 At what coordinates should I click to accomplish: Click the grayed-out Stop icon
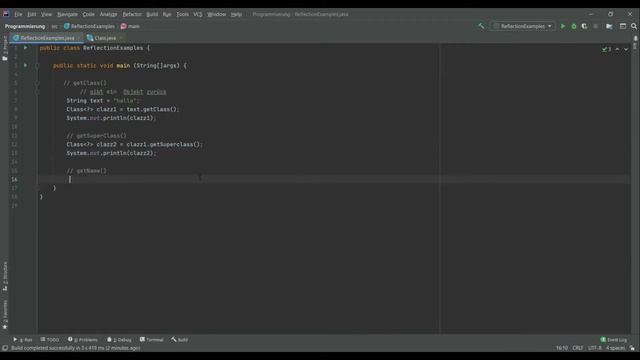click(596, 26)
